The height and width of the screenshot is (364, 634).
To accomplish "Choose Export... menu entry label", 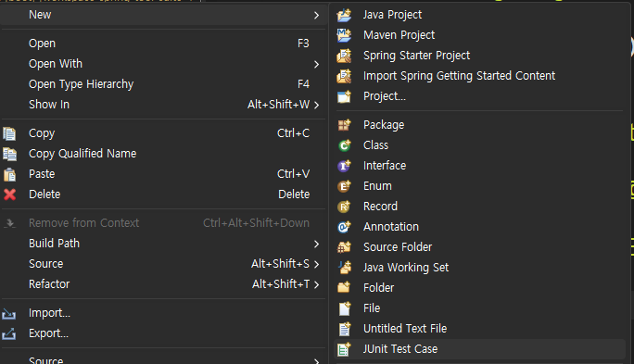I will pyautogui.click(x=48, y=333).
